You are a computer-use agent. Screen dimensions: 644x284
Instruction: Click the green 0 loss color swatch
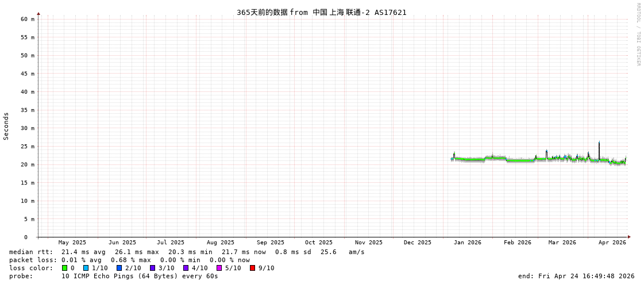click(65, 268)
